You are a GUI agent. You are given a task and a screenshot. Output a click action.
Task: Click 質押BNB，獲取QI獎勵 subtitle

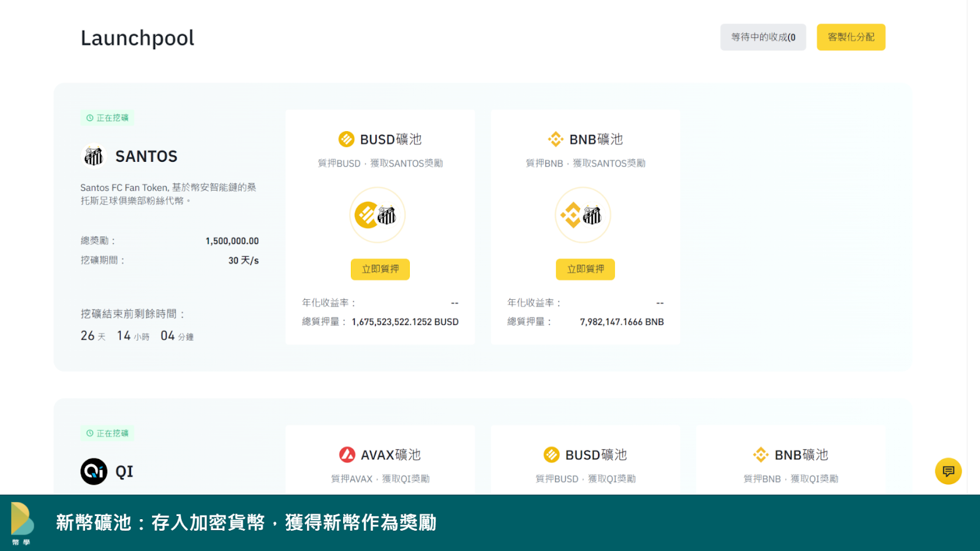(791, 479)
